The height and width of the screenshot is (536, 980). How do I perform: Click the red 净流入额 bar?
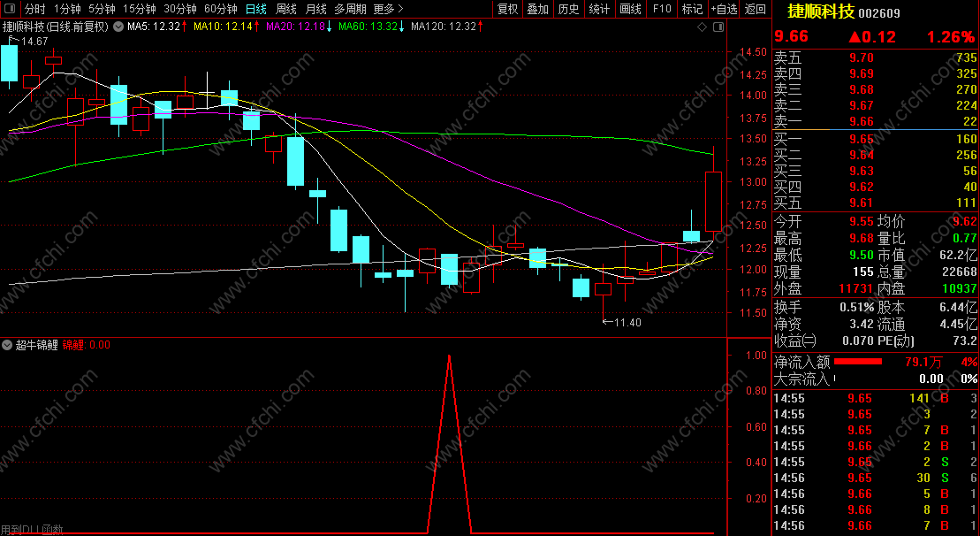point(857,362)
